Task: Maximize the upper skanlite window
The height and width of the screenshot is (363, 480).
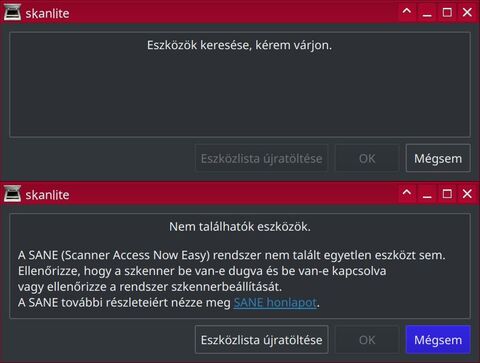Action: [447, 13]
